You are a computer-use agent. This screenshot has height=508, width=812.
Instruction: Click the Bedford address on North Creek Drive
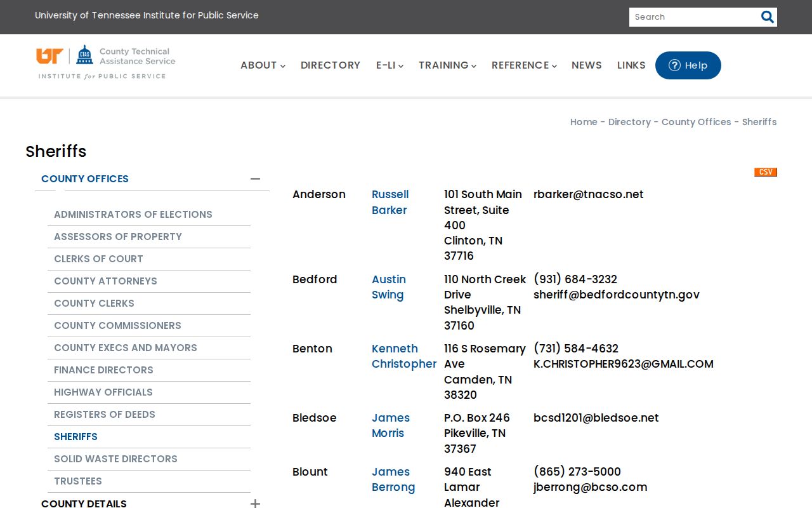pyautogui.click(x=485, y=302)
